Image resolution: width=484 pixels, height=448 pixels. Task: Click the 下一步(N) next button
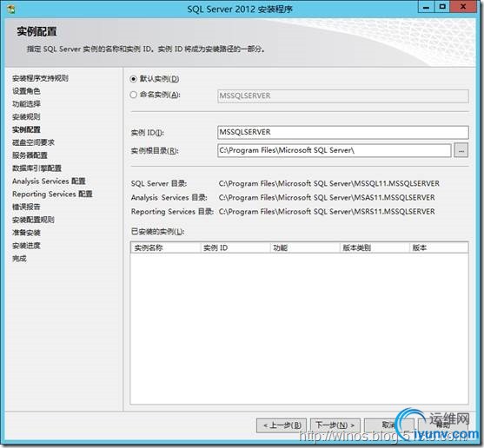point(335,425)
